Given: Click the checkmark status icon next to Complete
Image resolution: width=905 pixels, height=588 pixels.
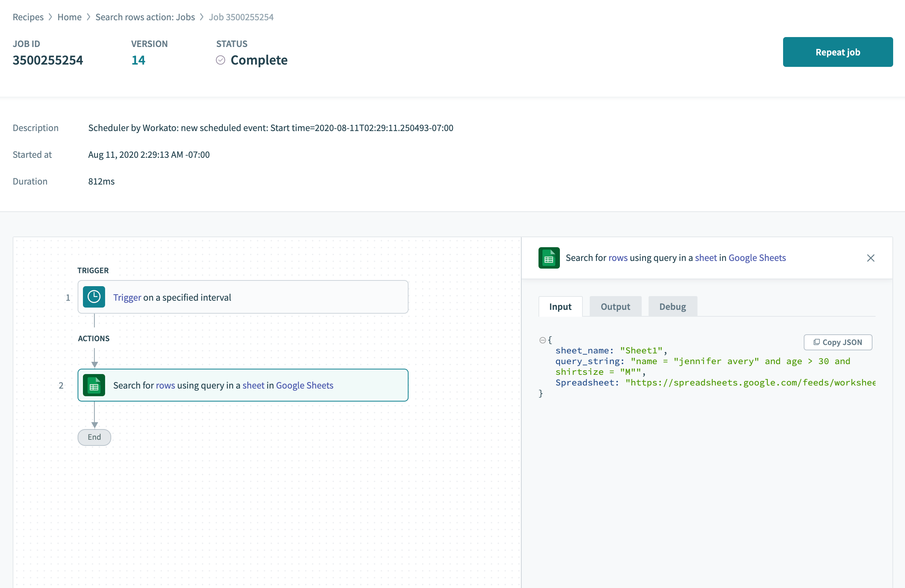Looking at the screenshot, I should coord(221,60).
